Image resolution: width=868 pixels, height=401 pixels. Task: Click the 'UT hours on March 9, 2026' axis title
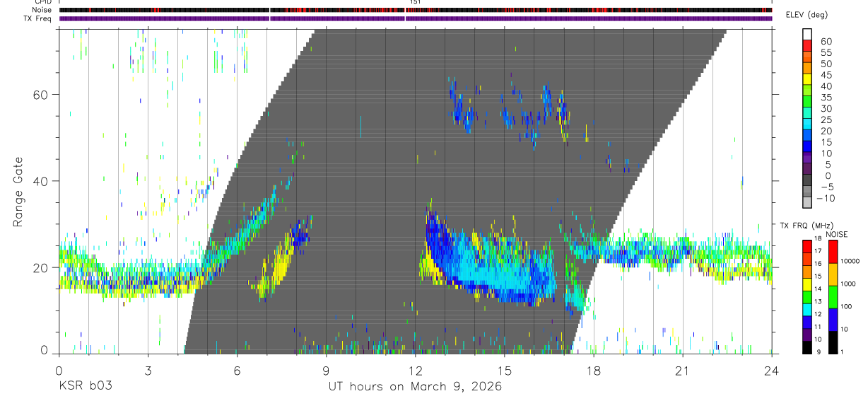(x=415, y=387)
